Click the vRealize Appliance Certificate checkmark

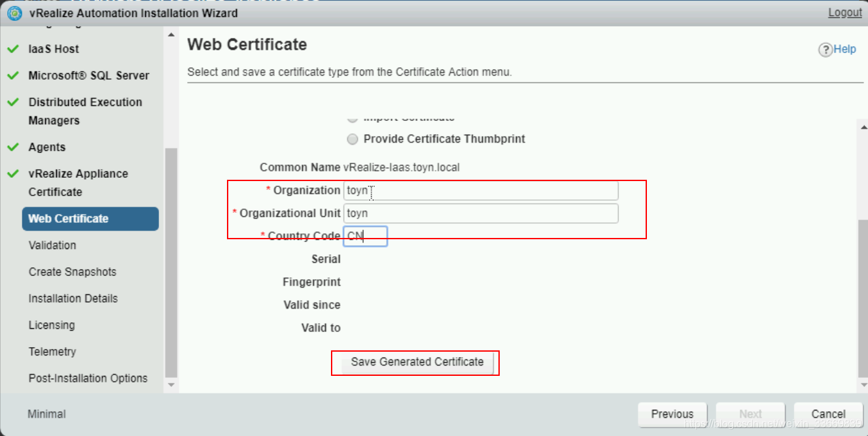pos(12,174)
